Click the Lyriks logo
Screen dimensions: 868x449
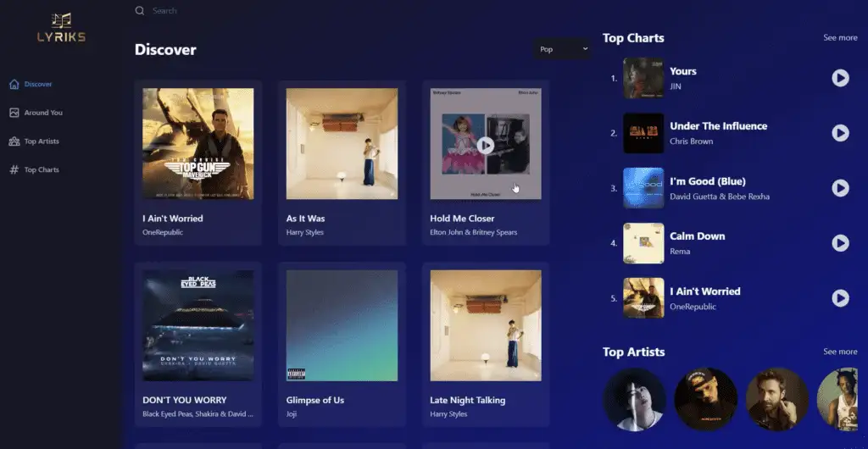pyautogui.click(x=61, y=28)
